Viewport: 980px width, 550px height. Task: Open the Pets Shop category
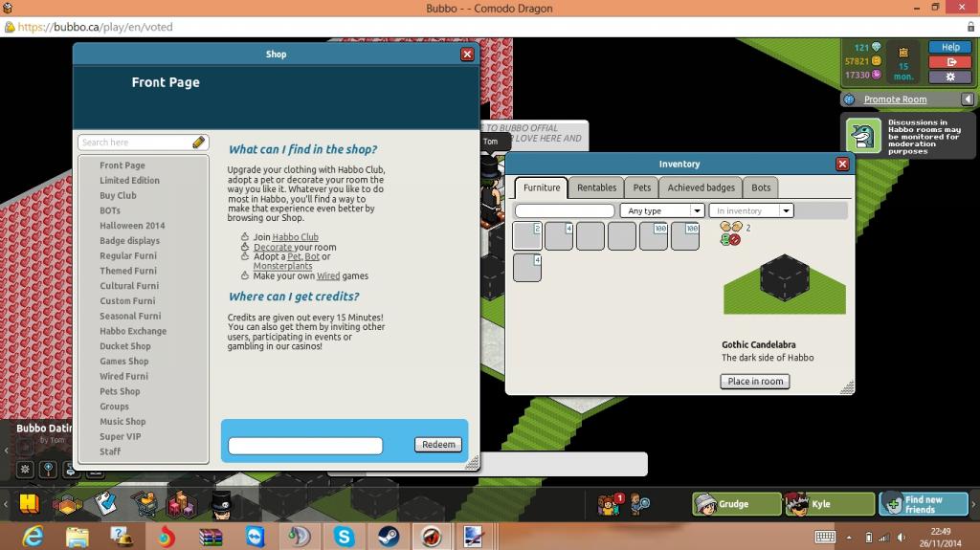pyautogui.click(x=120, y=391)
